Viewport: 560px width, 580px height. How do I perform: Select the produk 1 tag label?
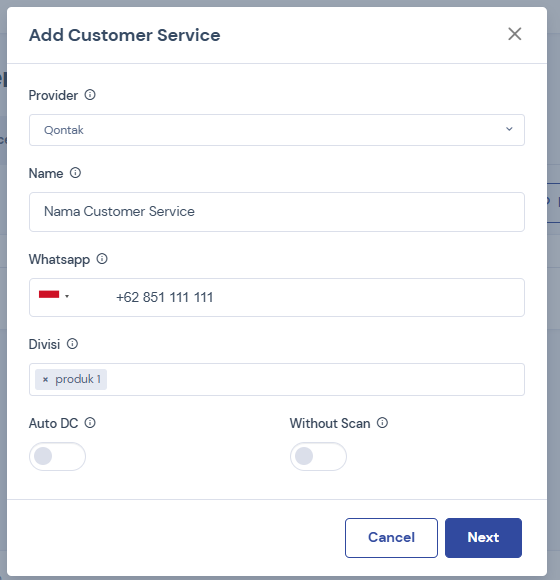[x=78, y=380]
